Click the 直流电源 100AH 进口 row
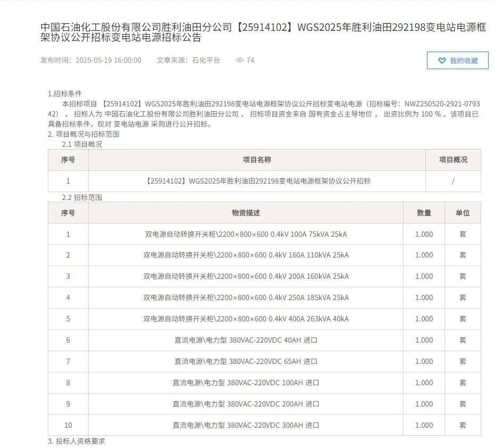 [x=265, y=383]
